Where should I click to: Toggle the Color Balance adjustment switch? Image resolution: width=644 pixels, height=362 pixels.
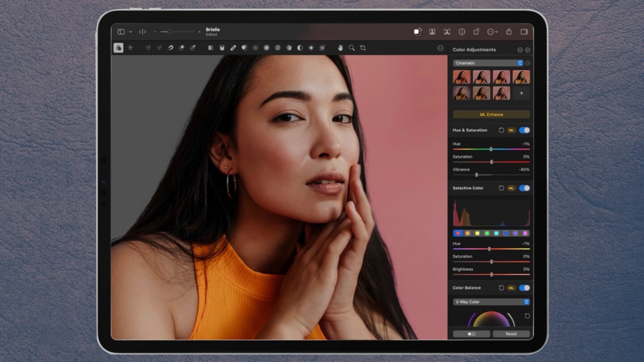coord(525,287)
